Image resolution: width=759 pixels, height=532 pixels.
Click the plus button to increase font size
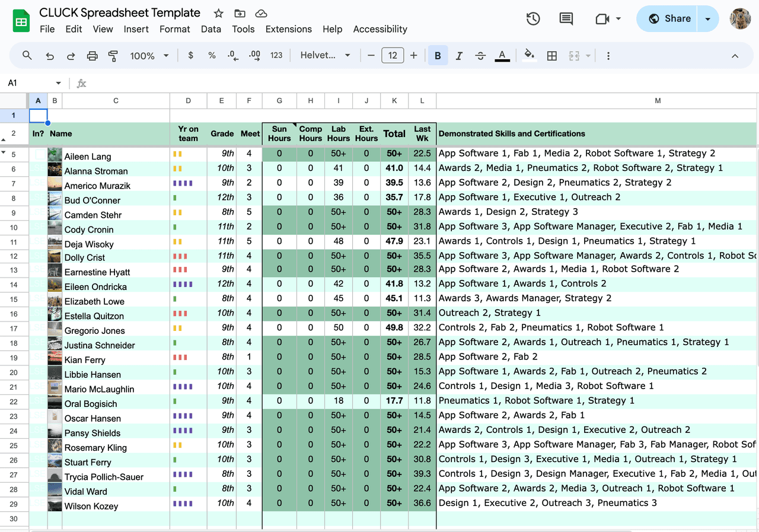[x=413, y=56]
